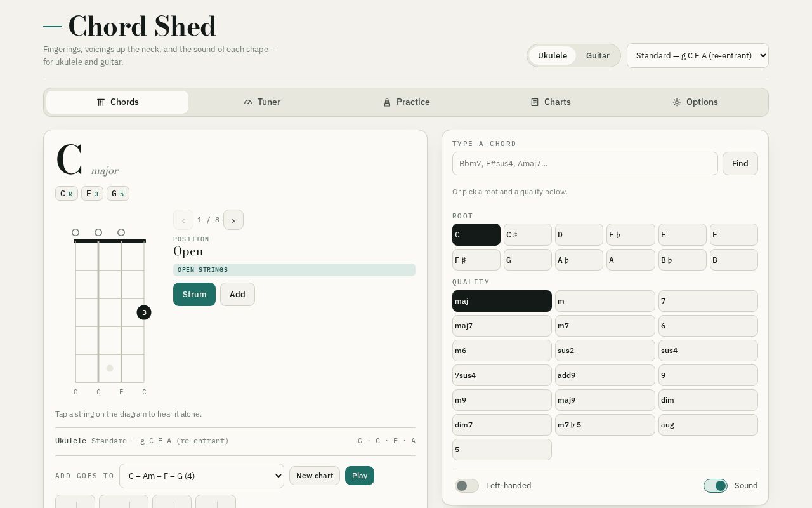
Task: Click the OPEN STRINGS tag
Action: tap(294, 270)
